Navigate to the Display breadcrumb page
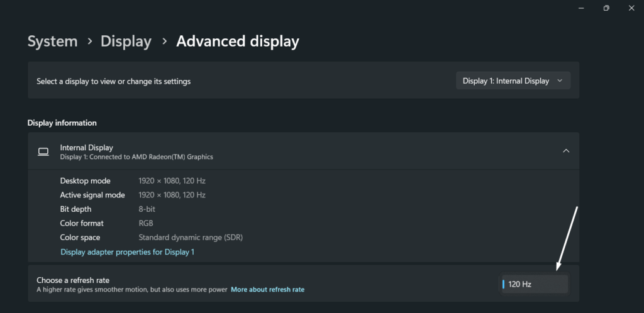Viewport: 644px width, 313px height. click(126, 41)
